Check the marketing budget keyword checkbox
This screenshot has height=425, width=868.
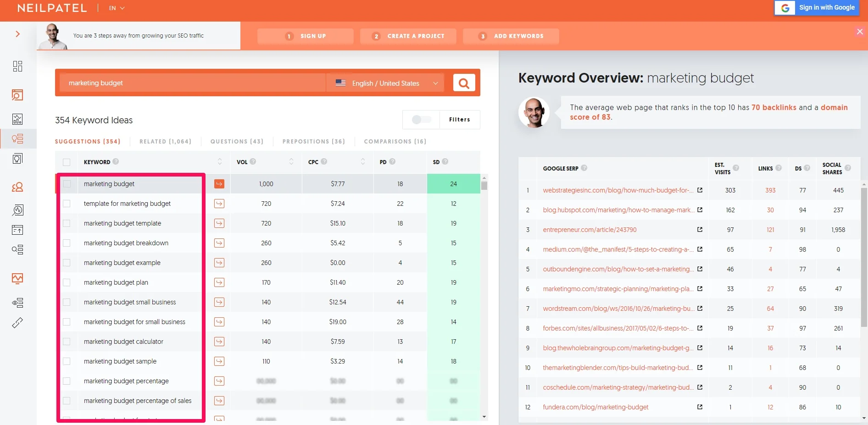[x=67, y=184]
